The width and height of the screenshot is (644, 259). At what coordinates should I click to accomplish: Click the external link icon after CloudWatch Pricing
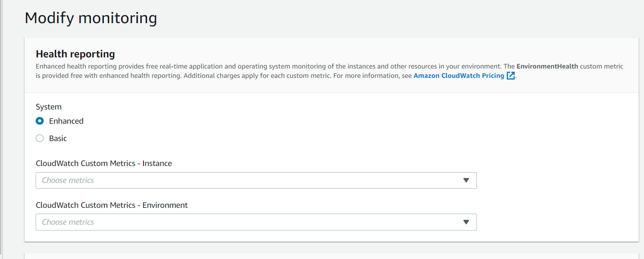tap(511, 76)
